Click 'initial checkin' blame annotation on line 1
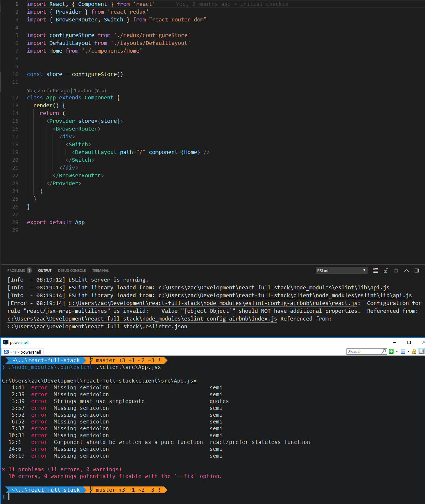The height and width of the screenshot is (504, 425). pos(264,4)
